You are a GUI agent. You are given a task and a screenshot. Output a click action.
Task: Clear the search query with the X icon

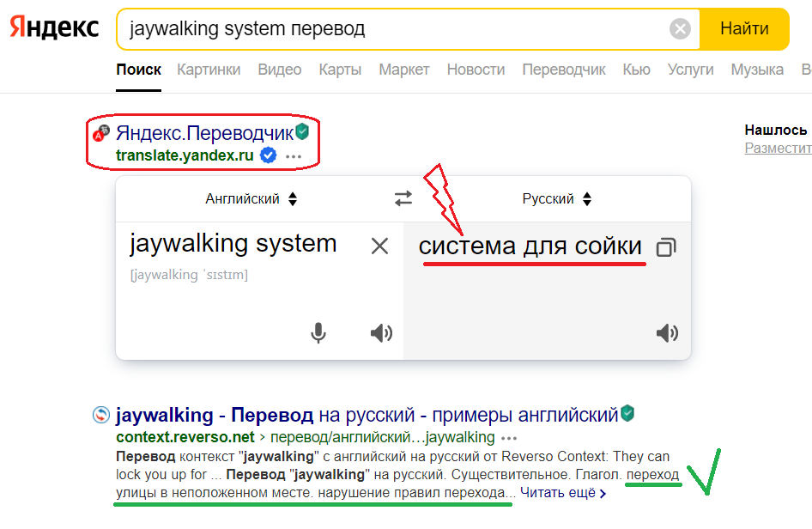[680, 28]
